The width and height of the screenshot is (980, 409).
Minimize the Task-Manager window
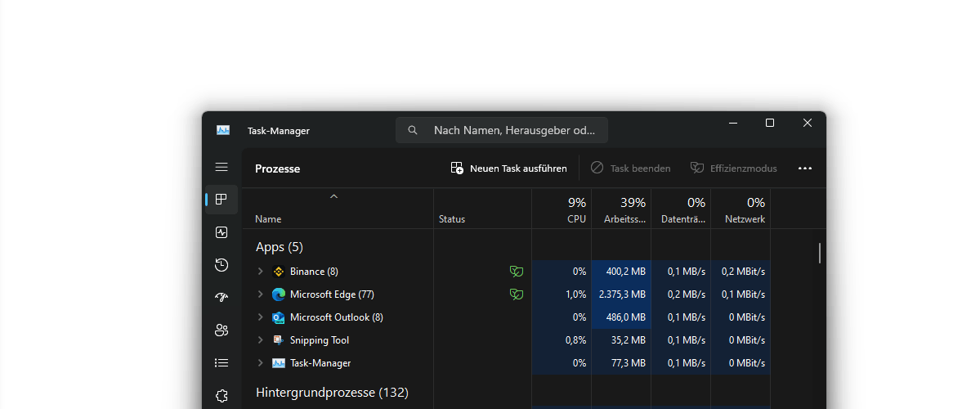coord(732,123)
